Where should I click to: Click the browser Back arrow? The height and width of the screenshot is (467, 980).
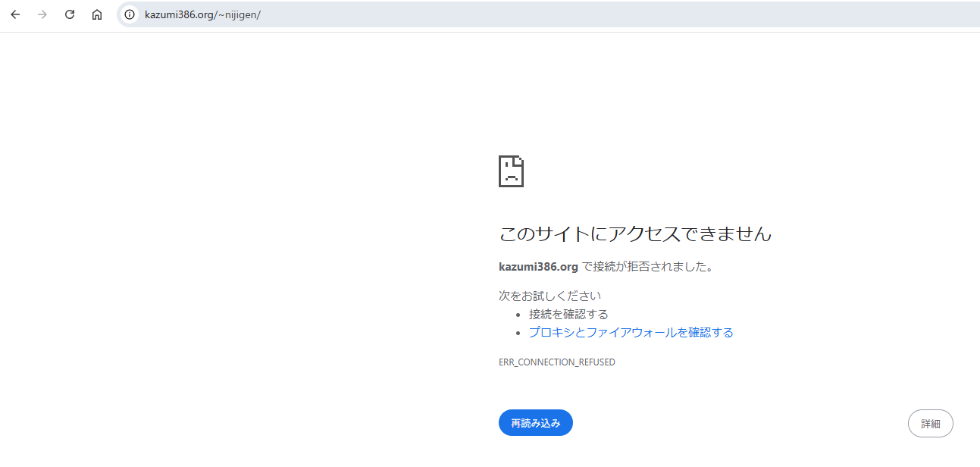click(15, 14)
